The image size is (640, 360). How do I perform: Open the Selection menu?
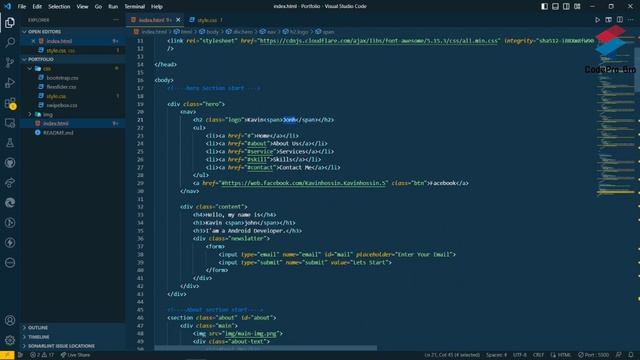coord(59,7)
